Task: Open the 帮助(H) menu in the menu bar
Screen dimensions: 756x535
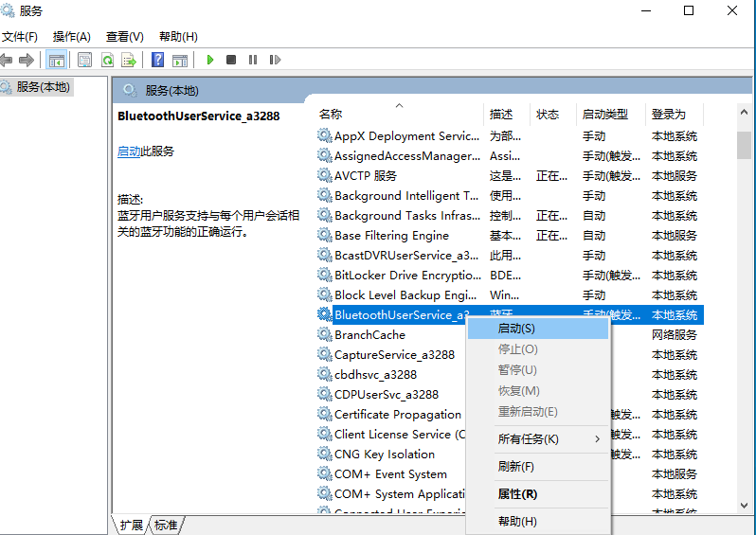Action: (178, 37)
